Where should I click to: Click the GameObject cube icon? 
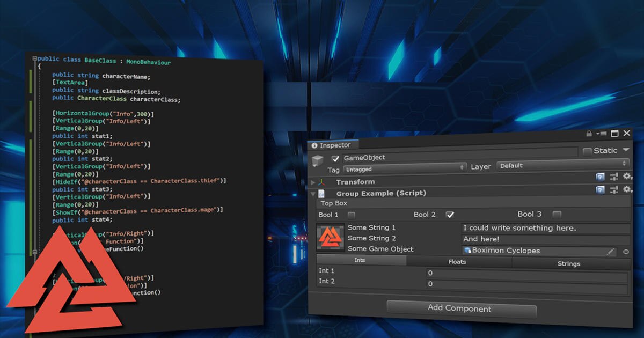318,161
